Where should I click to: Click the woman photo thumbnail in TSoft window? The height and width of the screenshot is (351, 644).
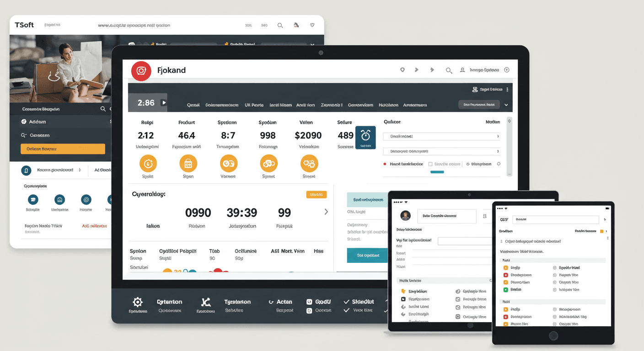(x=61, y=69)
